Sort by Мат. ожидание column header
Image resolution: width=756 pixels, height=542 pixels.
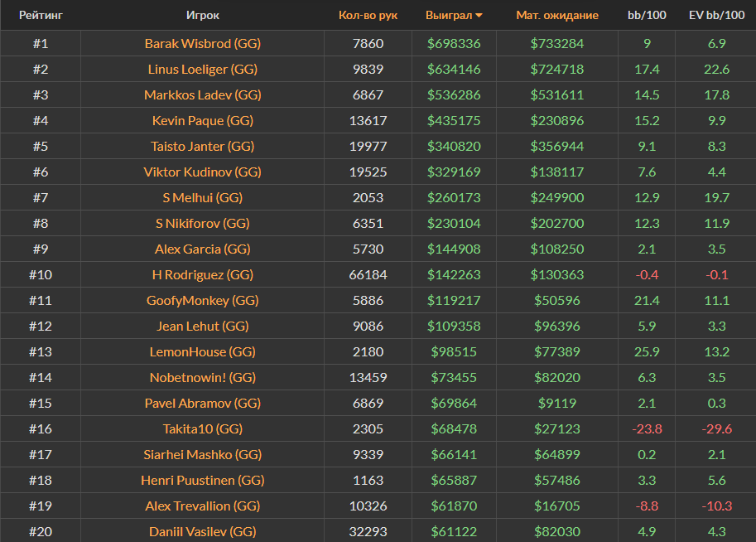556,15
